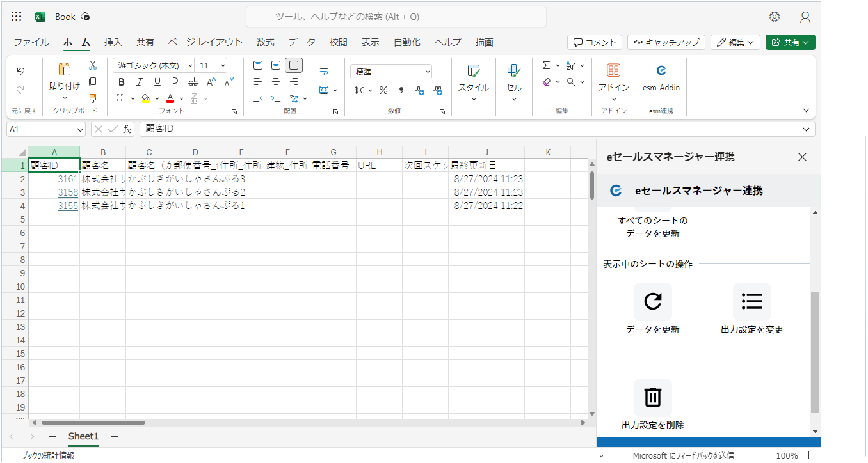Viewport: 868px width, 463px height.
Task: Click the fill color yellow swatch
Action: (145, 98)
